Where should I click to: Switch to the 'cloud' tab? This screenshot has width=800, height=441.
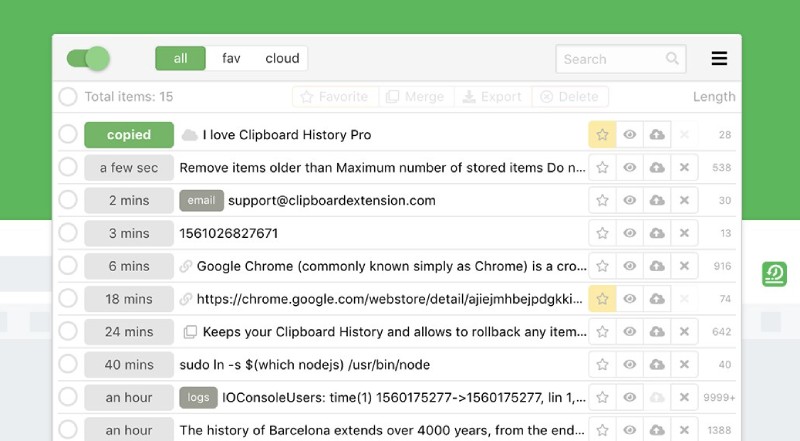(x=282, y=58)
